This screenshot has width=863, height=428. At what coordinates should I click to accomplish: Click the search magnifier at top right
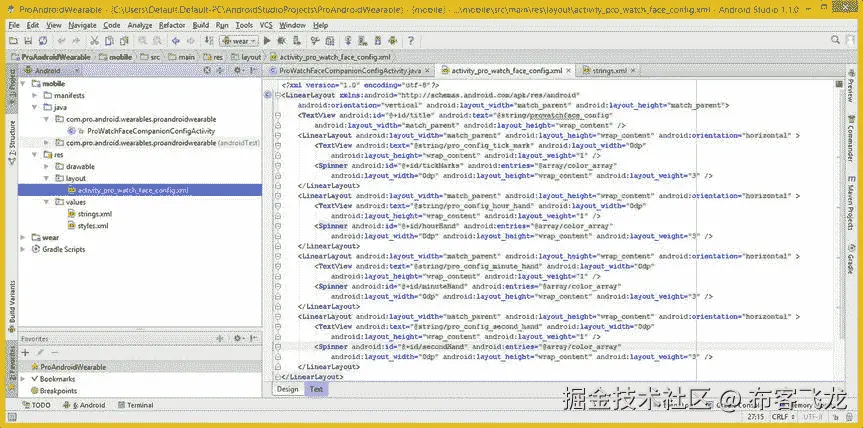coord(835,40)
